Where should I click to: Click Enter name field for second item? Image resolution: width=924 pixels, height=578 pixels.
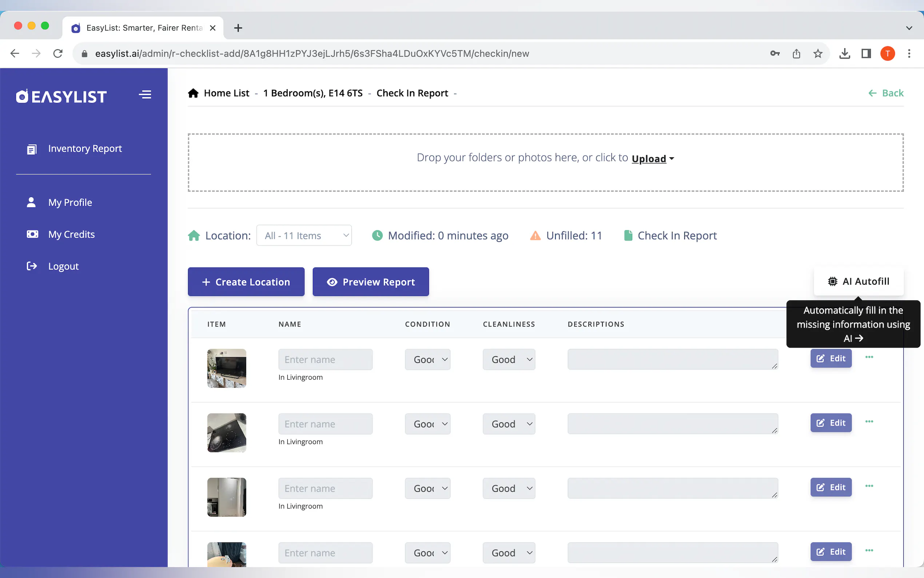(325, 424)
